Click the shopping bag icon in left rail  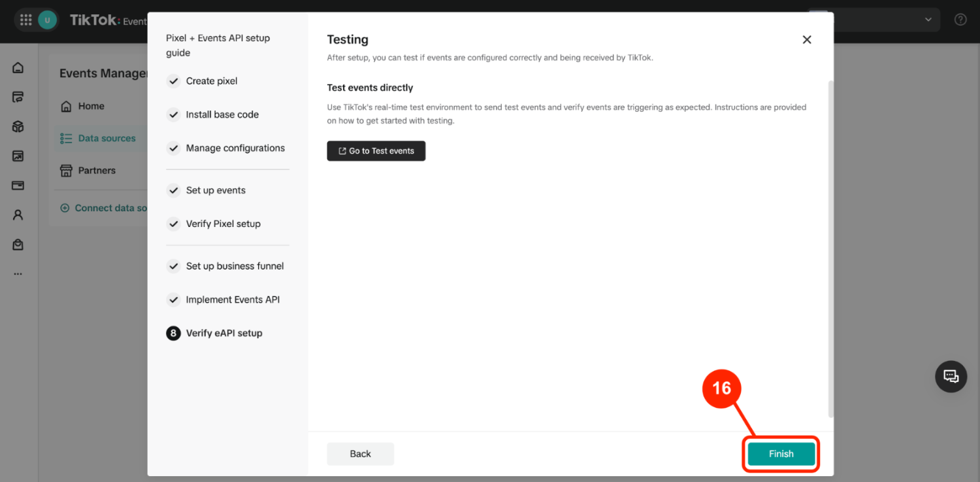tap(18, 245)
